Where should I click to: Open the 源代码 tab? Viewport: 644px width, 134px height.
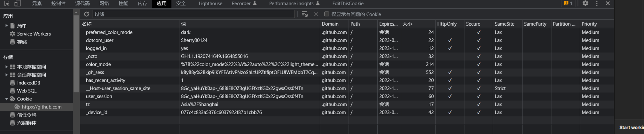tap(82, 4)
